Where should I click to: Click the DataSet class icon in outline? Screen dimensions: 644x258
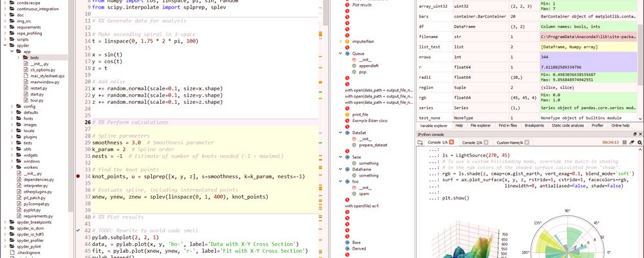348,133
